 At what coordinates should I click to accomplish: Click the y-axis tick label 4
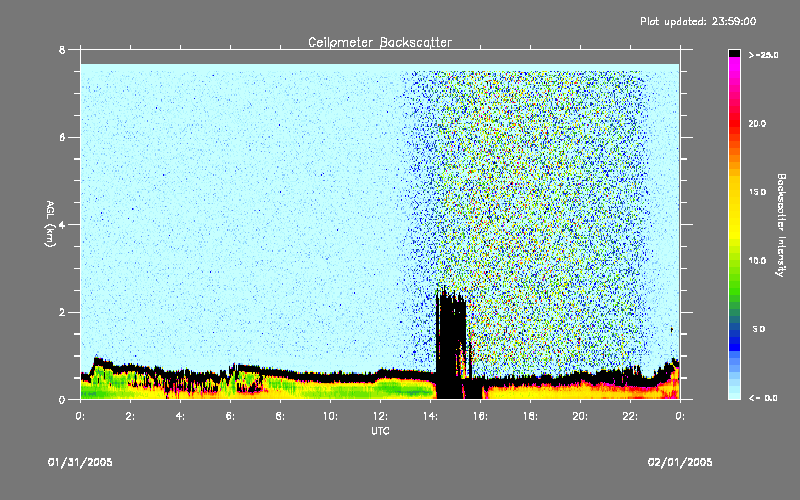[62, 224]
